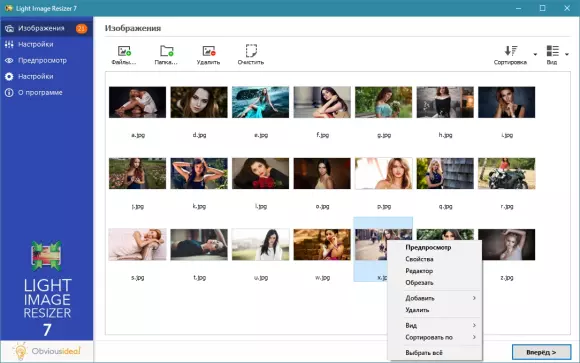
Task: Open the О программе info section
Action: click(x=46, y=93)
